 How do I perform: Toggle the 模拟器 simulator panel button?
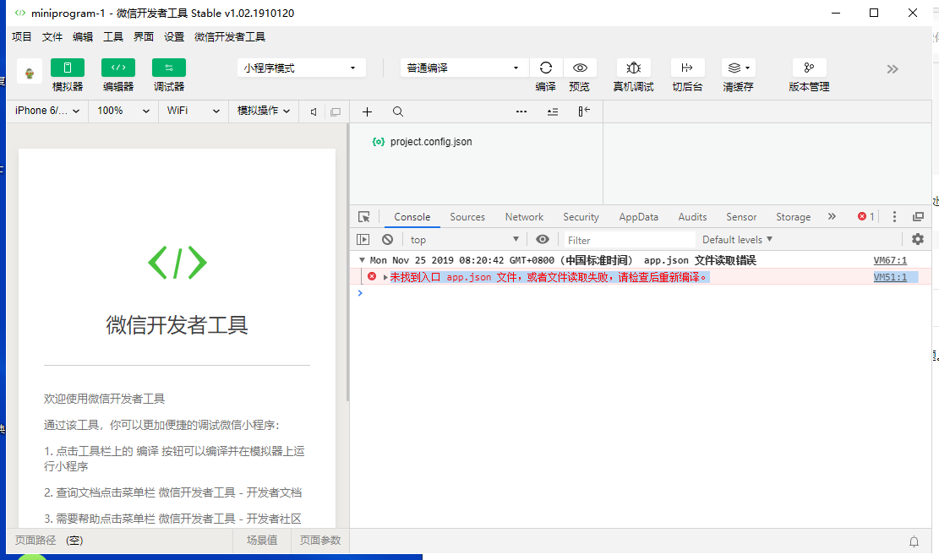pos(67,68)
